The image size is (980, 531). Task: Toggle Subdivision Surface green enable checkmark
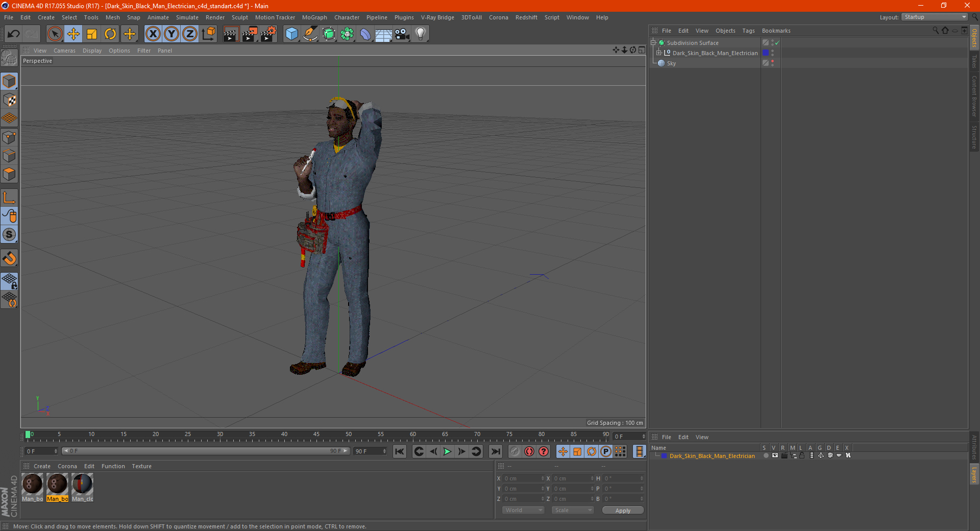tap(777, 43)
